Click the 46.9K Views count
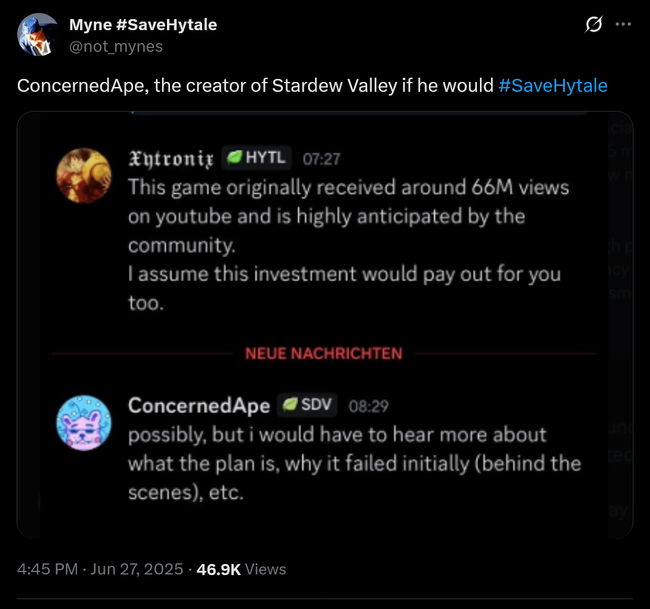This screenshot has height=609, width=650. pyautogui.click(x=239, y=569)
